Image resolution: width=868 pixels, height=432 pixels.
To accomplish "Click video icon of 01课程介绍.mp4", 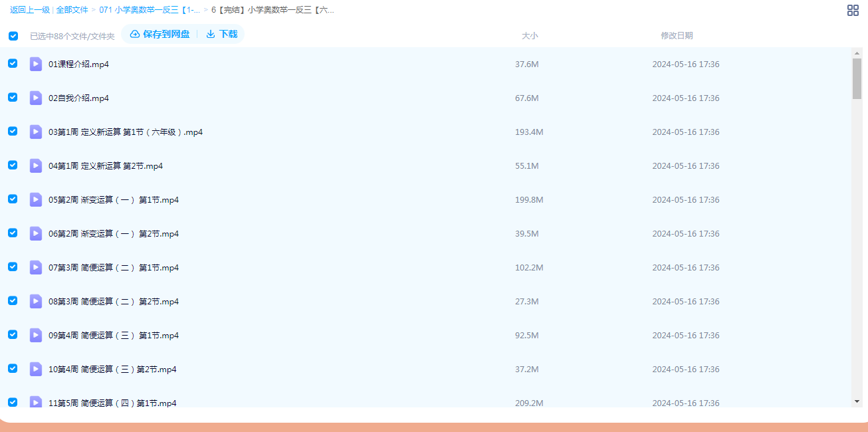I will (x=36, y=64).
